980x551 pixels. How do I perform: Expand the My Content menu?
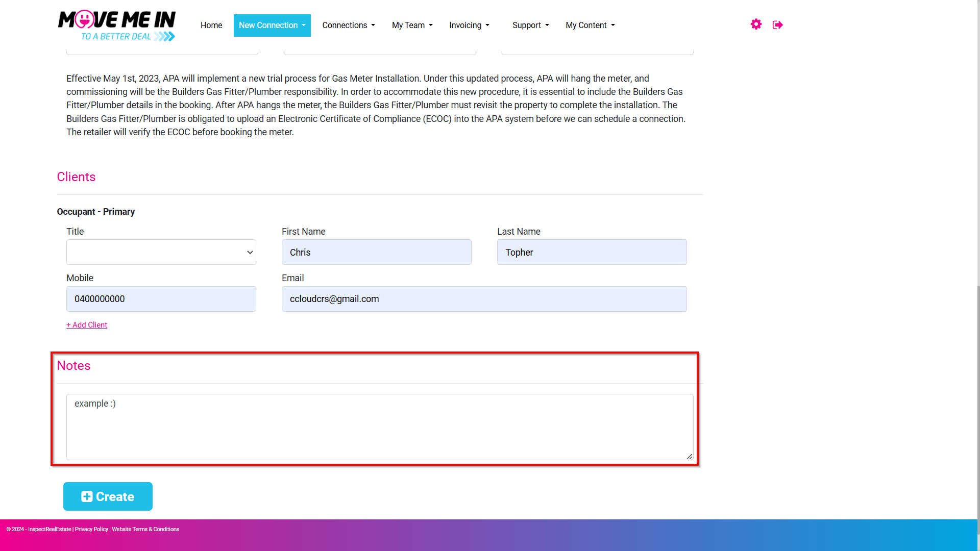point(591,26)
